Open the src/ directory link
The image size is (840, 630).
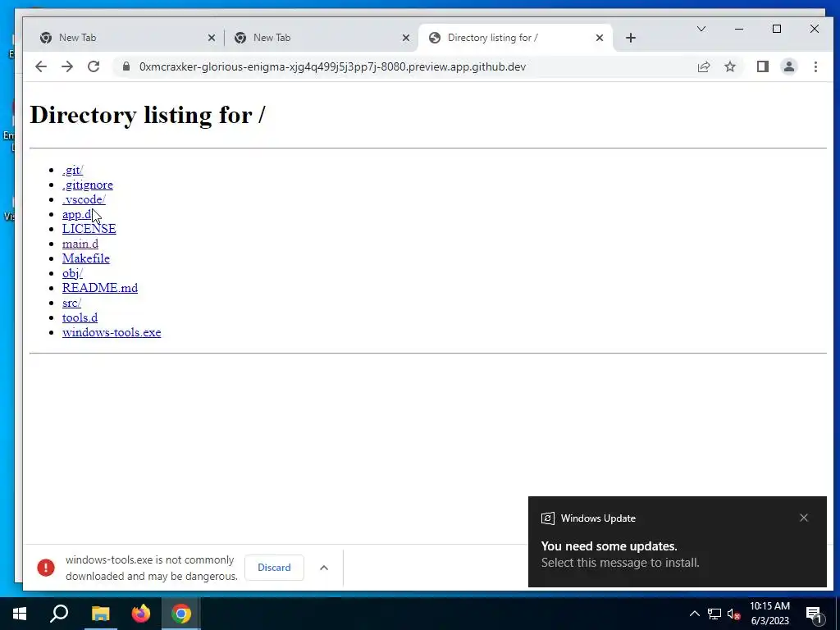(72, 303)
